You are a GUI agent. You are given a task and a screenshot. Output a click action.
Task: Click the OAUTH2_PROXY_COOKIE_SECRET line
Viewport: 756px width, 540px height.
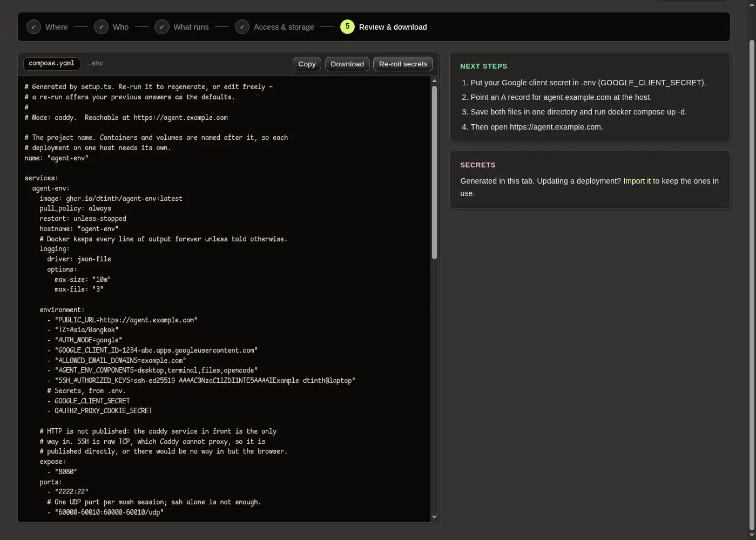point(100,411)
